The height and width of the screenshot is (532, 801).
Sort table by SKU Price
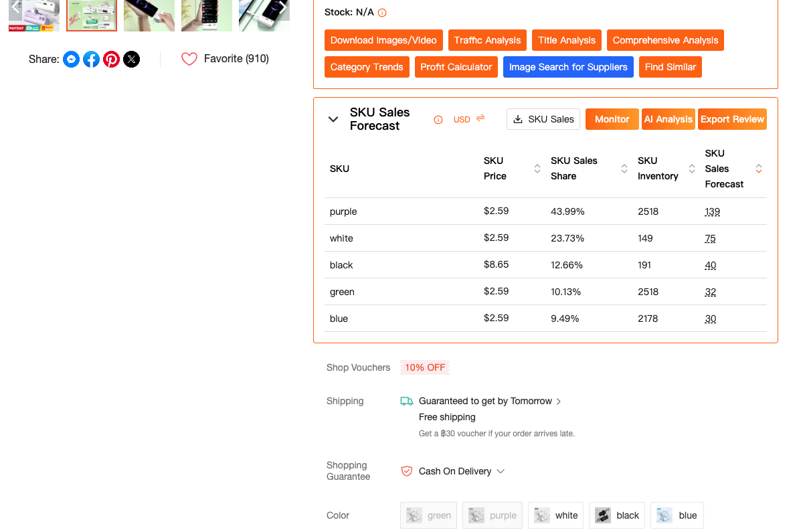pos(537,169)
